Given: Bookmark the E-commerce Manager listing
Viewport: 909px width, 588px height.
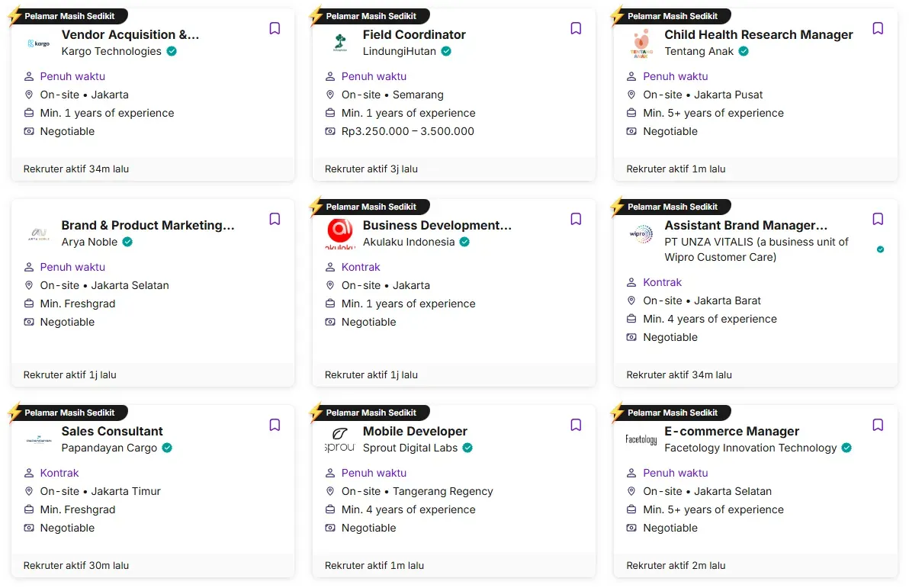Looking at the screenshot, I should 878,425.
